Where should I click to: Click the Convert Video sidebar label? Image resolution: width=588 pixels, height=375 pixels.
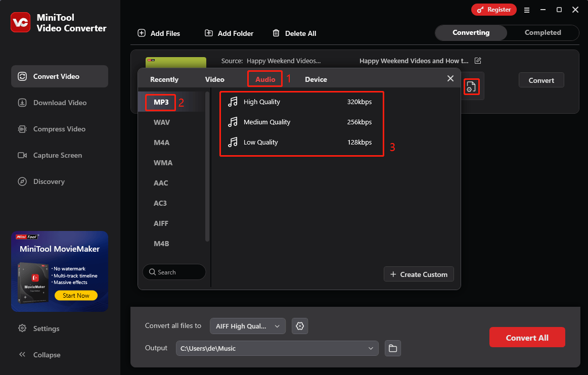(x=56, y=76)
